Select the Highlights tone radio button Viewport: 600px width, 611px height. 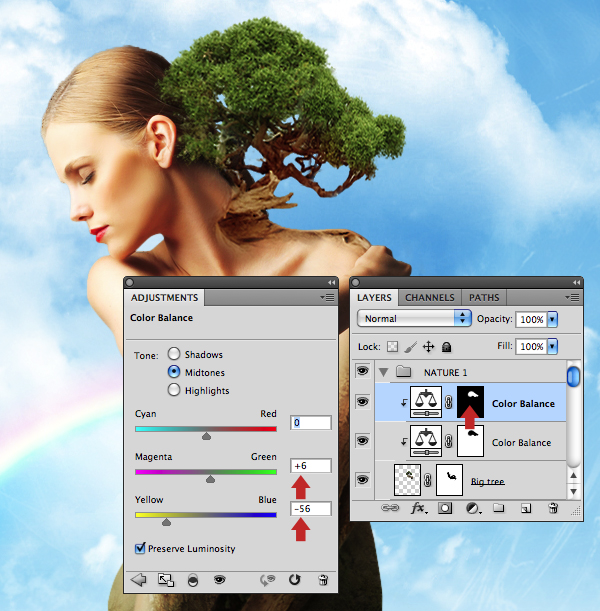(x=174, y=390)
